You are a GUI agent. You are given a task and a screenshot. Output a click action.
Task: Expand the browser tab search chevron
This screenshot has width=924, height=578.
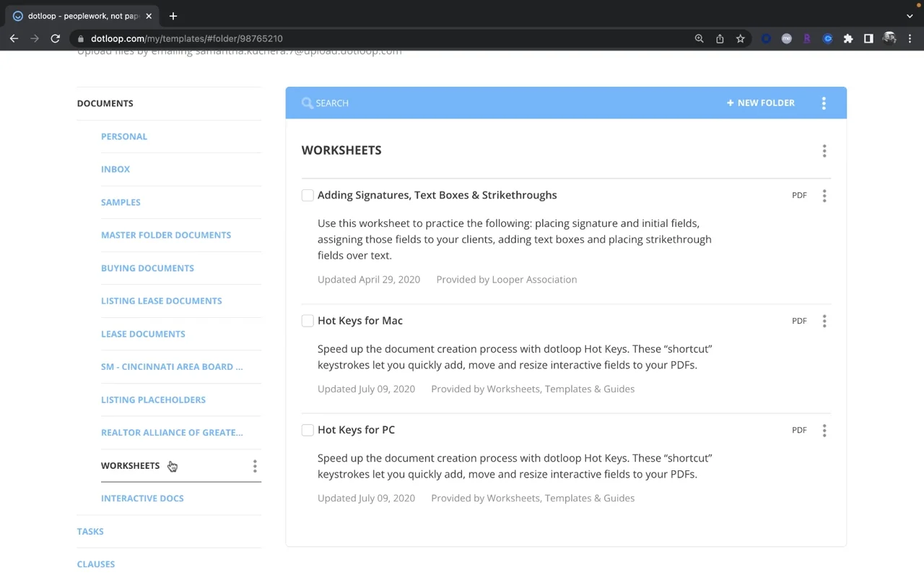pyautogui.click(x=910, y=16)
